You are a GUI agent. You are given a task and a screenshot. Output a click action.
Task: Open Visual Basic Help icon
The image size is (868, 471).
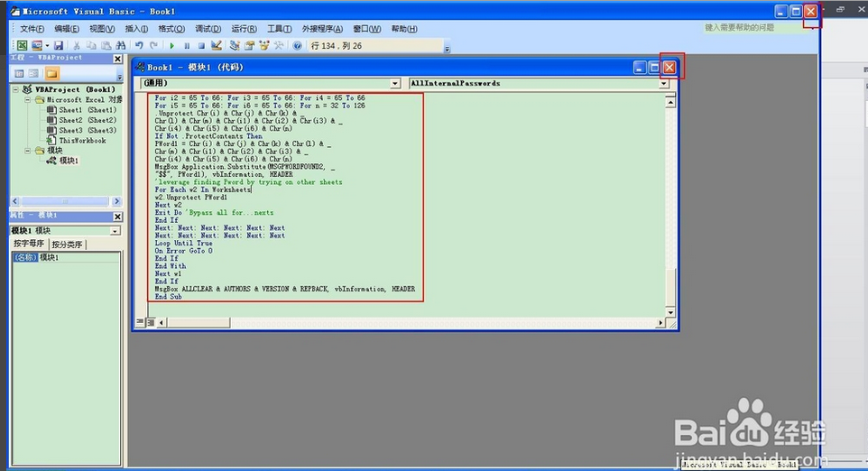[x=297, y=45]
